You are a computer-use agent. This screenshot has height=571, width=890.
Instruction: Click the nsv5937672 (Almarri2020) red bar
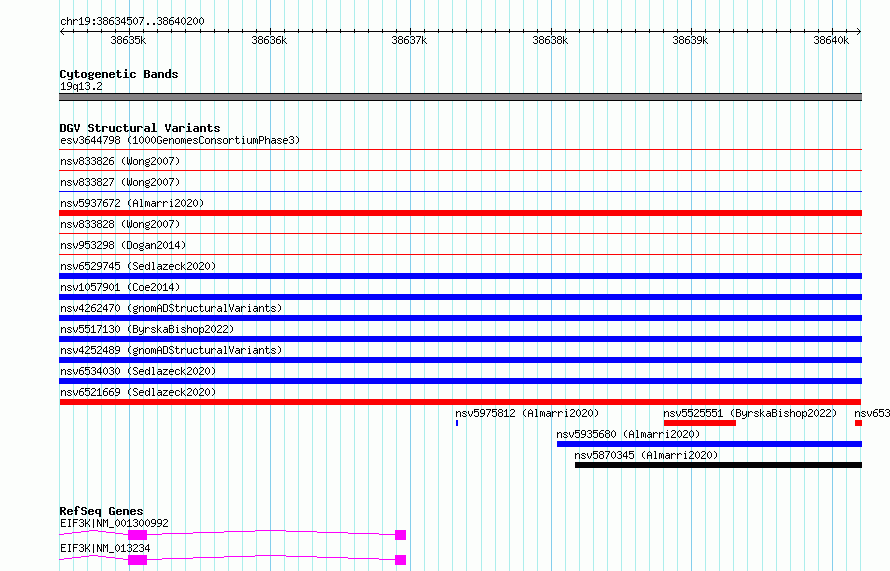pos(460,213)
